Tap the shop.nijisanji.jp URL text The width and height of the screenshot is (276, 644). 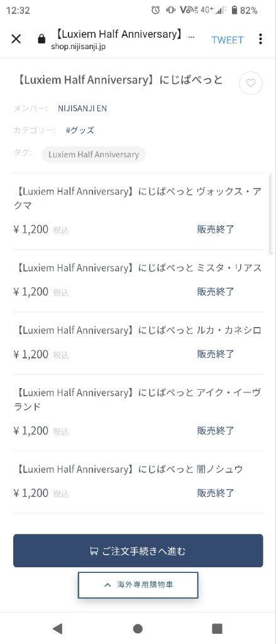click(x=78, y=47)
